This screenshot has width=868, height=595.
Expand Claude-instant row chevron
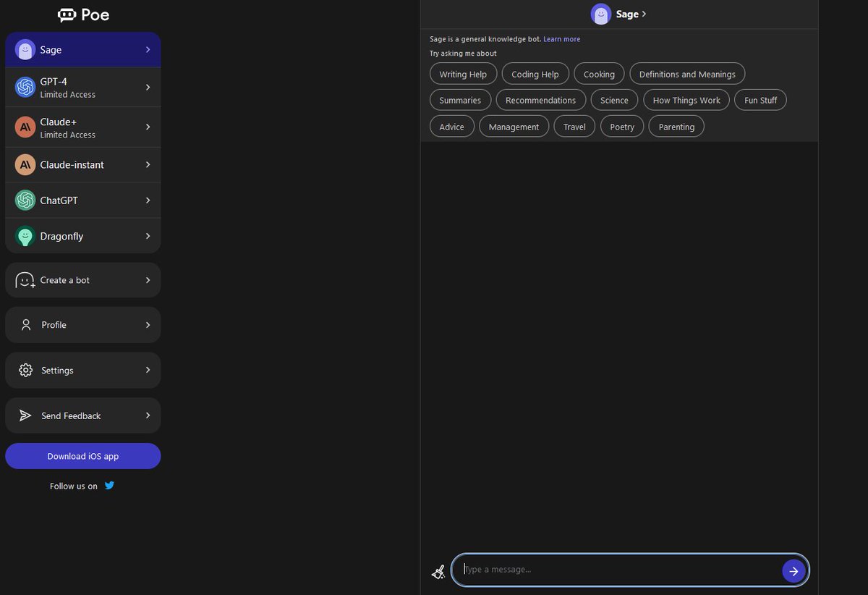(148, 164)
